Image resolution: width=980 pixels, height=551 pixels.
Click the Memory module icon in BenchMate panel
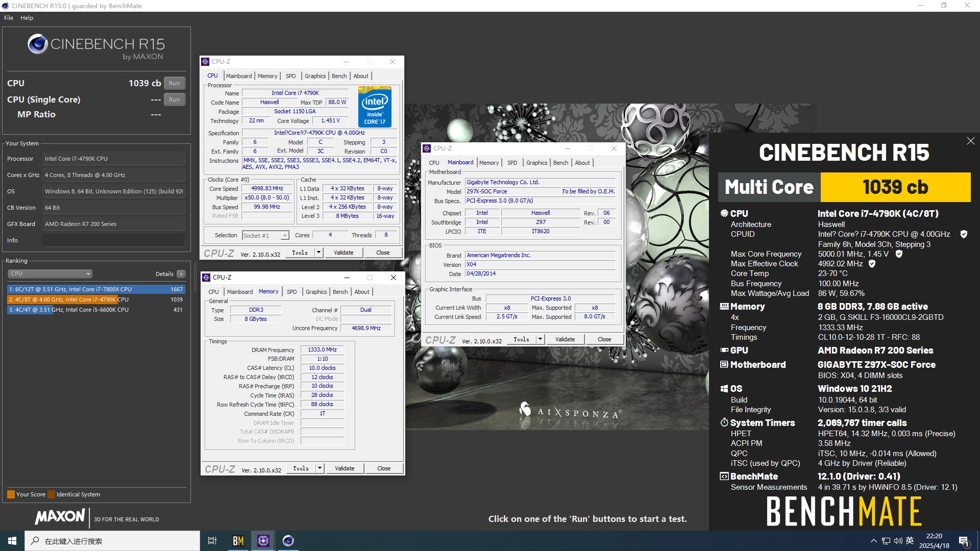pos(724,307)
